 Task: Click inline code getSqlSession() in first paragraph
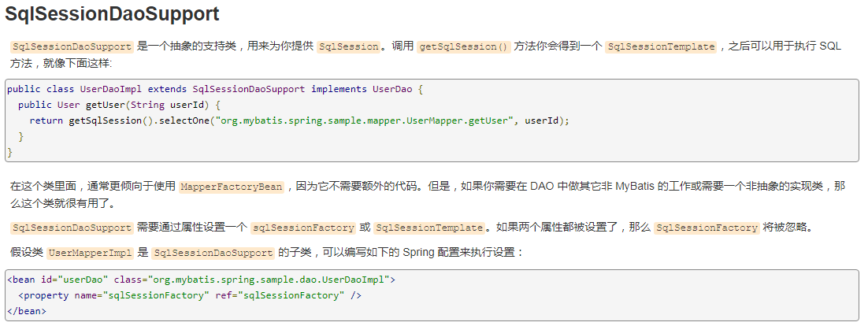(x=463, y=46)
